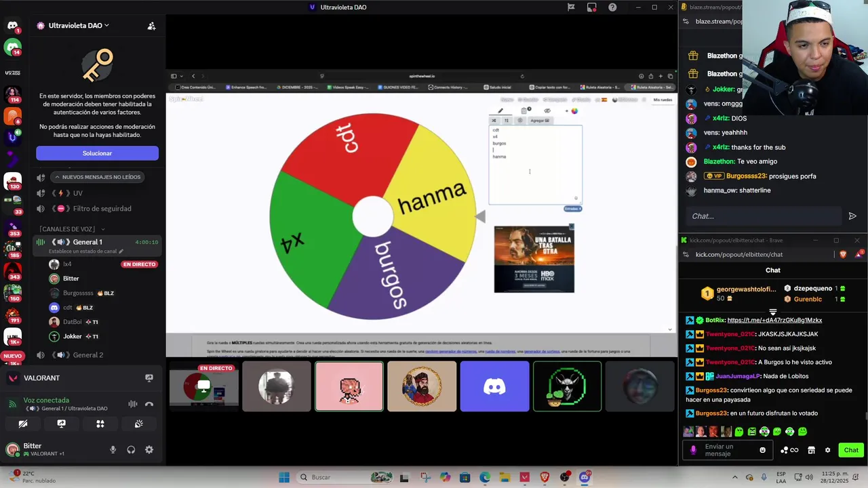Viewport: 868px width, 488px height.
Task: Open Brave browser in taskbar
Action: click(x=545, y=477)
